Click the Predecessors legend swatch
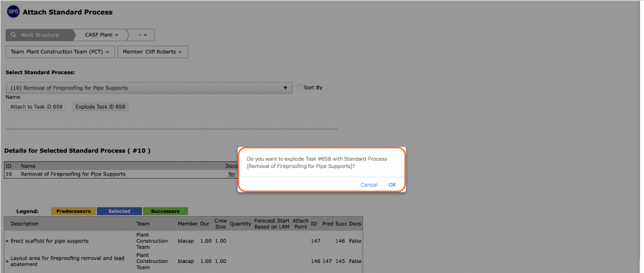Screen dimensions: 644x273 coord(74,211)
